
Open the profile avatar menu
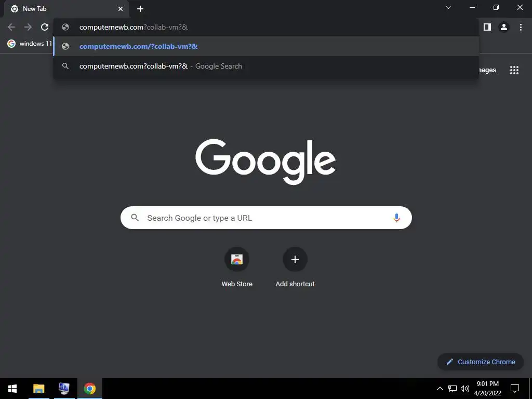pyautogui.click(x=504, y=27)
